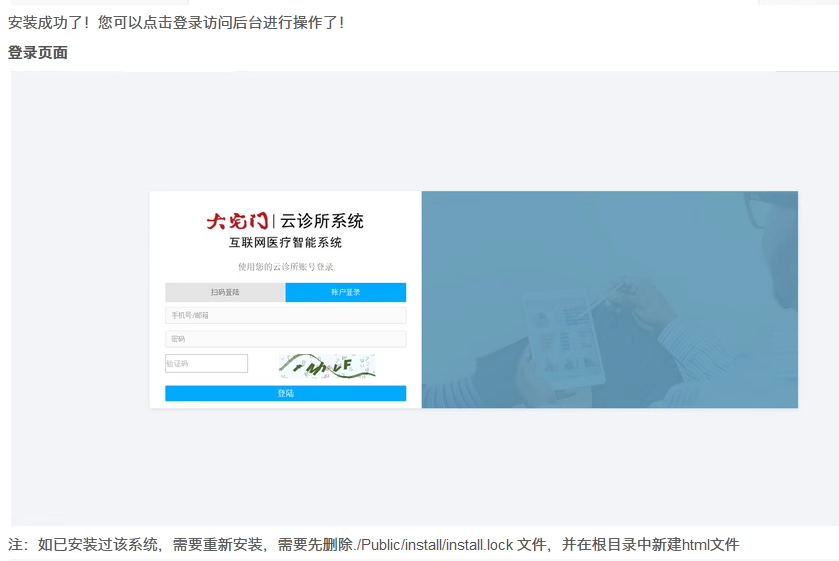Click the 大宅门 red logo
The image size is (839, 561).
click(x=238, y=221)
